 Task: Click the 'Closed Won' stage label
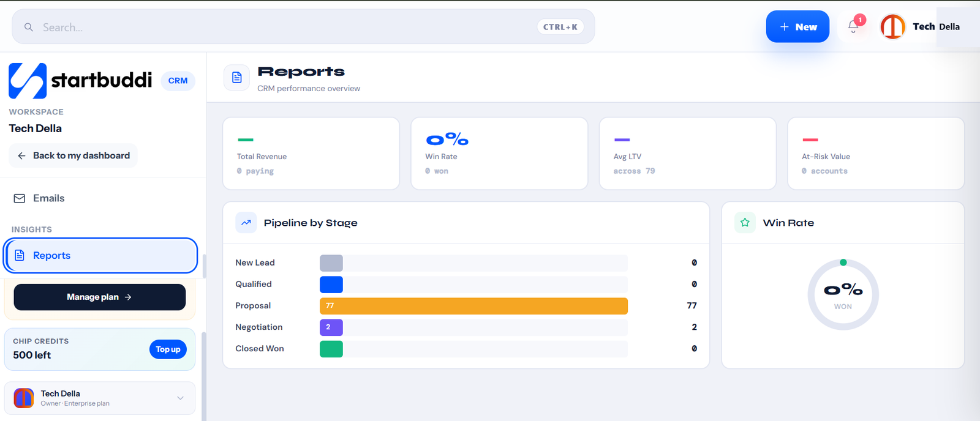tap(260, 348)
